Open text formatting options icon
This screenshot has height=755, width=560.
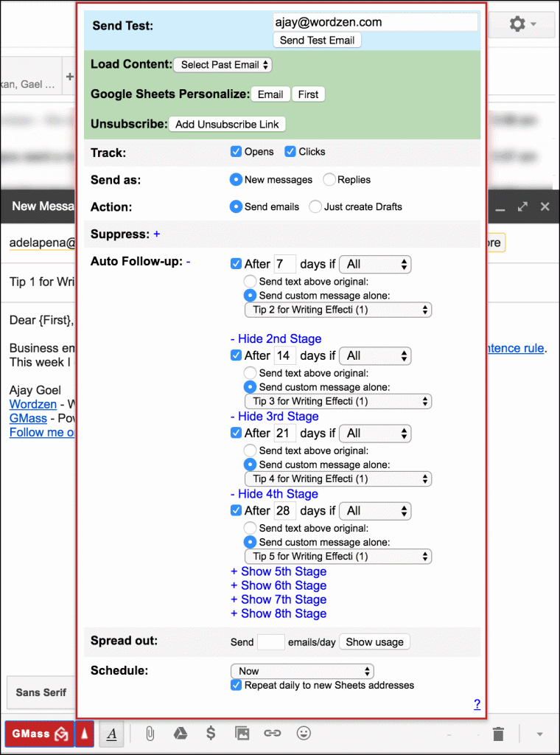pyautogui.click(x=111, y=734)
